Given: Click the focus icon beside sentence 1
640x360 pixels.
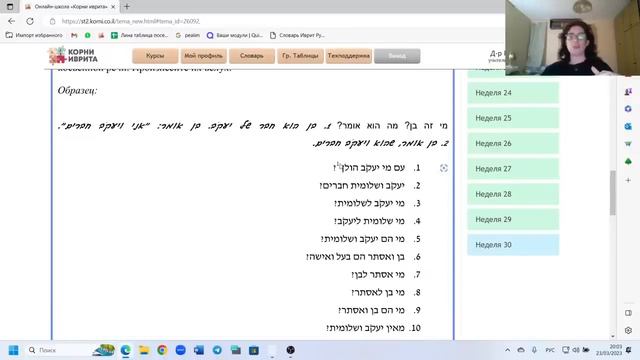Looking at the screenshot, I should pyautogui.click(x=444, y=168).
